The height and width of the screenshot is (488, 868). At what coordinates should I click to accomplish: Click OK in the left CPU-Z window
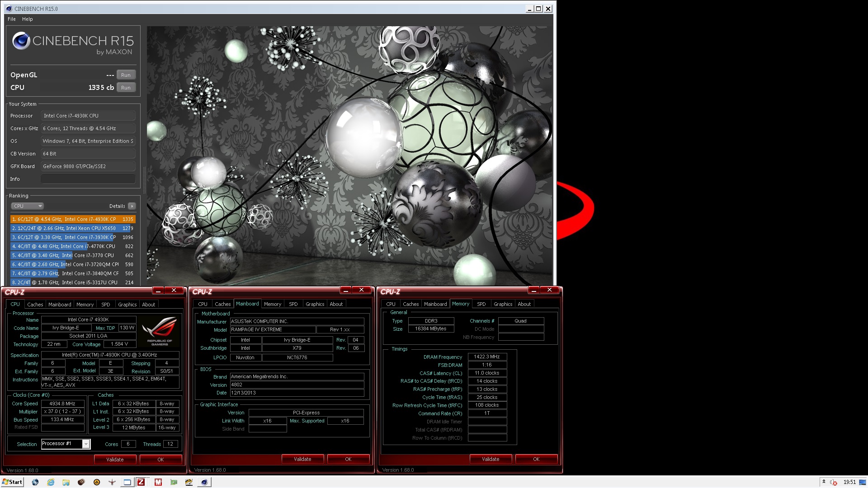pyautogui.click(x=160, y=460)
